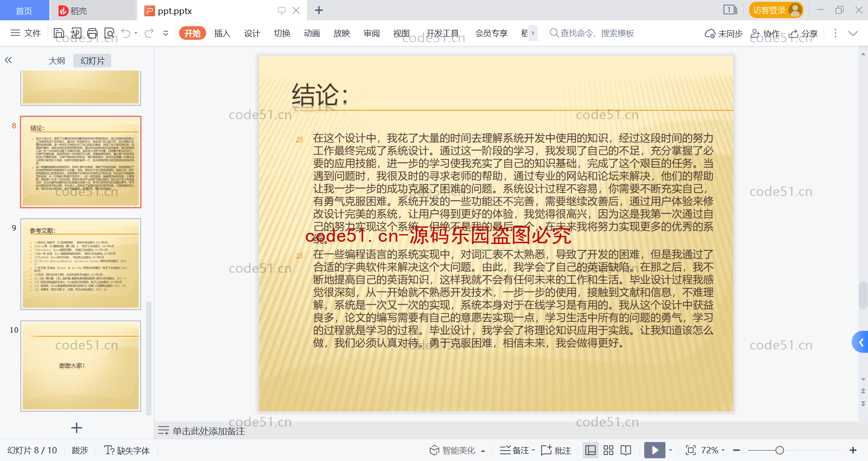
Task: Click the 智能美化 button
Action: (x=453, y=450)
